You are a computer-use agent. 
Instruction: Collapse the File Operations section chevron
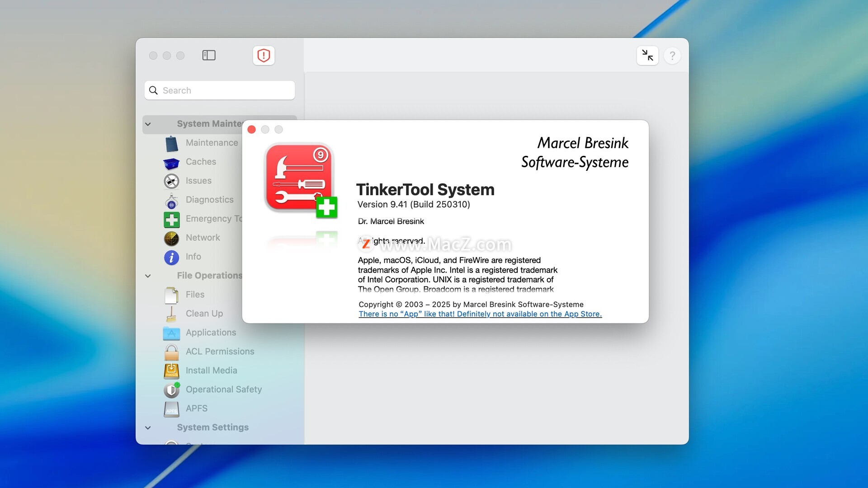tap(148, 276)
